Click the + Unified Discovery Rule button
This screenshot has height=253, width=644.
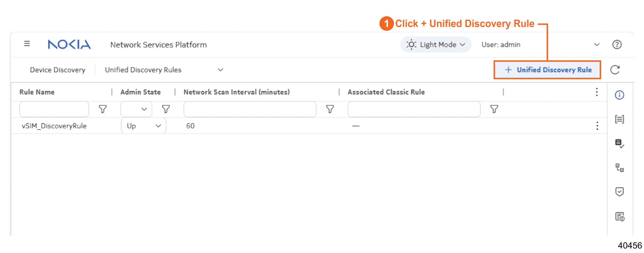547,70
